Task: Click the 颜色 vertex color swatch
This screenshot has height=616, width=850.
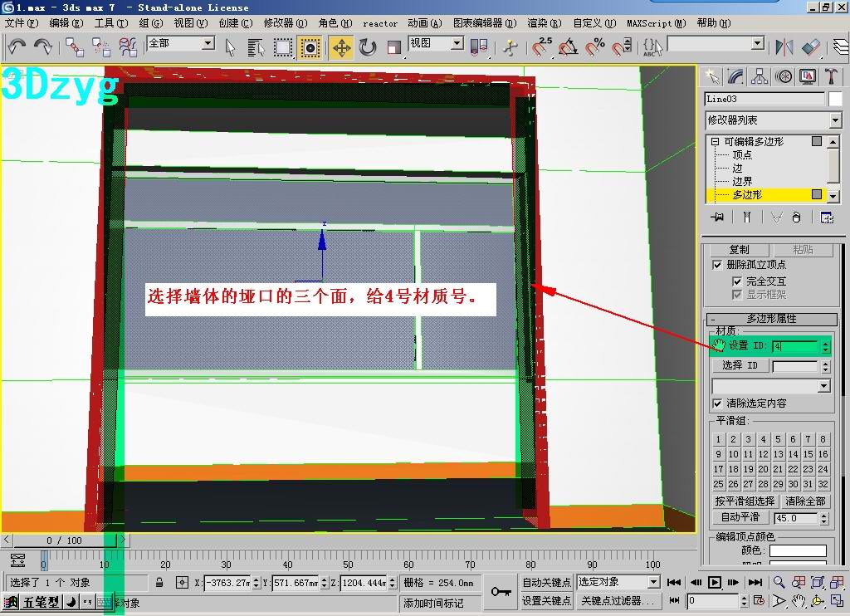Action: (x=798, y=551)
